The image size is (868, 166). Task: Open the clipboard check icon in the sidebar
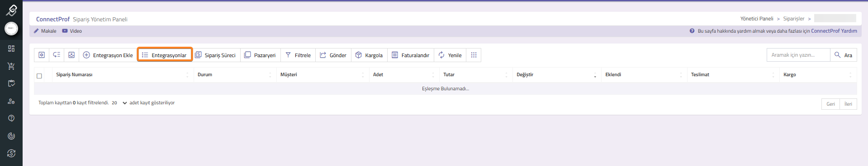point(11,83)
